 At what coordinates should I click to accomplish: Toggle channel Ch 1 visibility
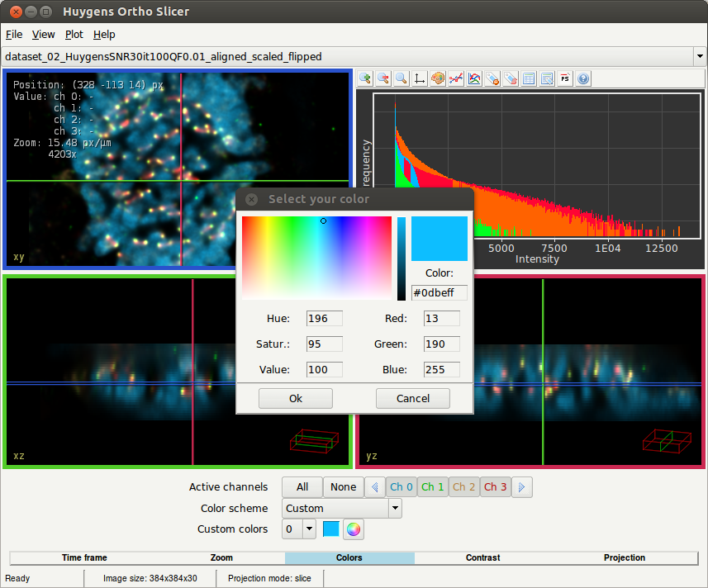tap(432, 487)
